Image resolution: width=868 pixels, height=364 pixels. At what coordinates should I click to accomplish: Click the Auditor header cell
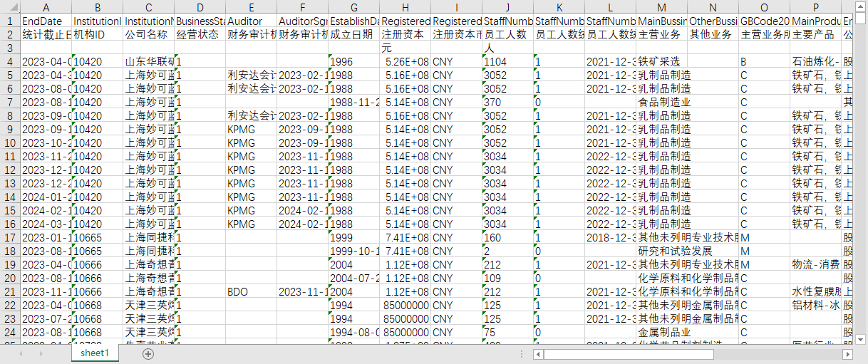[x=252, y=21]
